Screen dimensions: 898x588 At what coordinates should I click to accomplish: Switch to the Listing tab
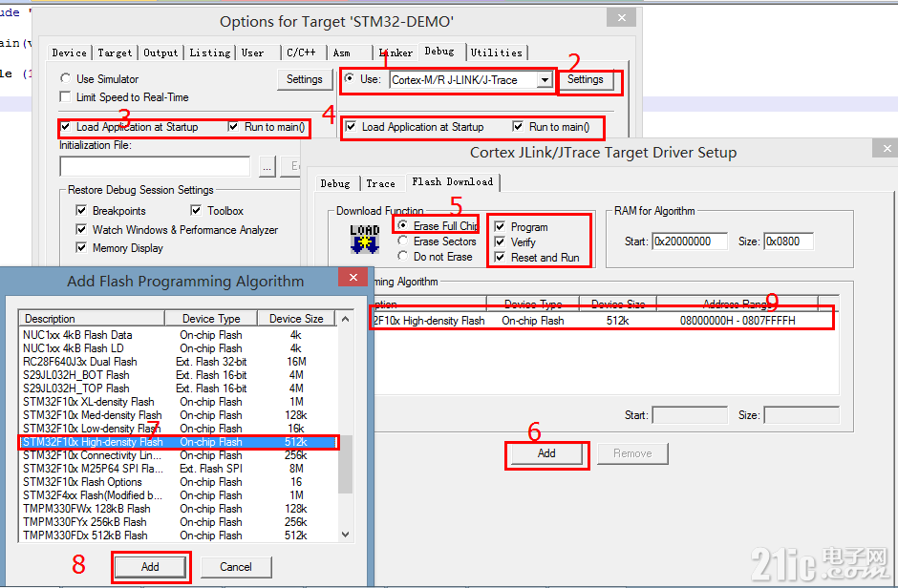(x=209, y=52)
